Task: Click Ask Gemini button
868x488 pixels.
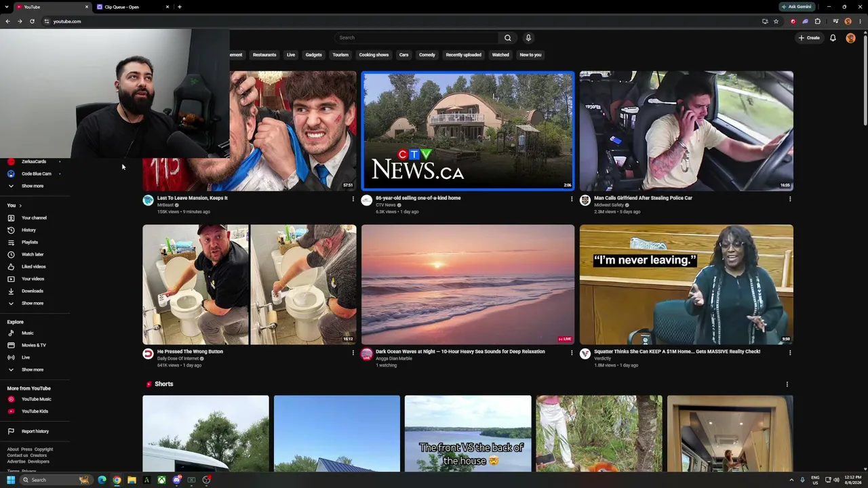Action: (x=796, y=7)
